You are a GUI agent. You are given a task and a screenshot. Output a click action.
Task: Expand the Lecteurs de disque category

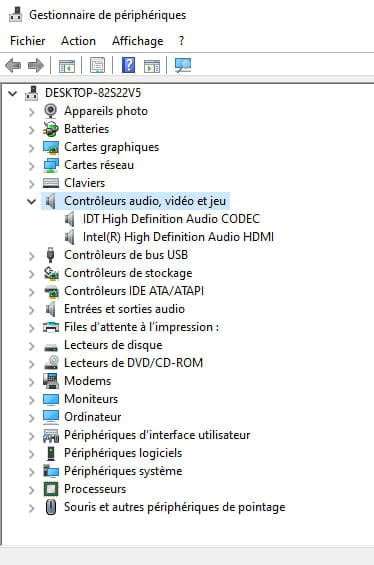(x=32, y=346)
